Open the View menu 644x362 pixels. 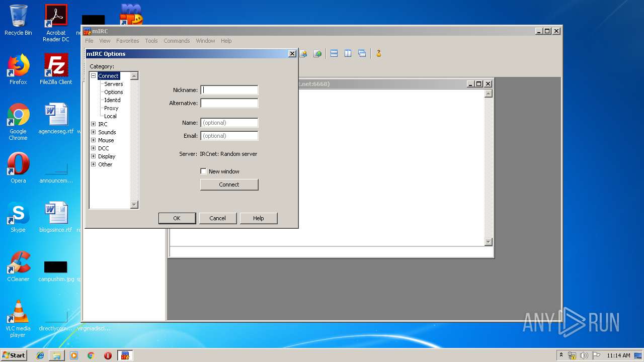point(105,41)
